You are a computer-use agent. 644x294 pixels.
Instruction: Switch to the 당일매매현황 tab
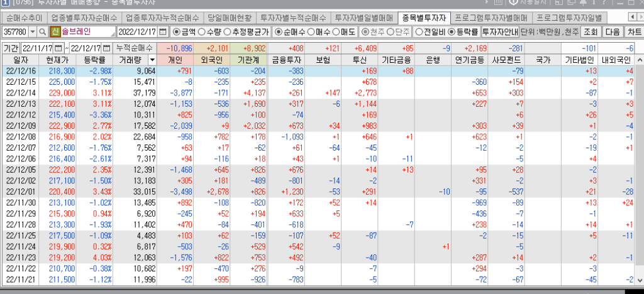(230, 17)
